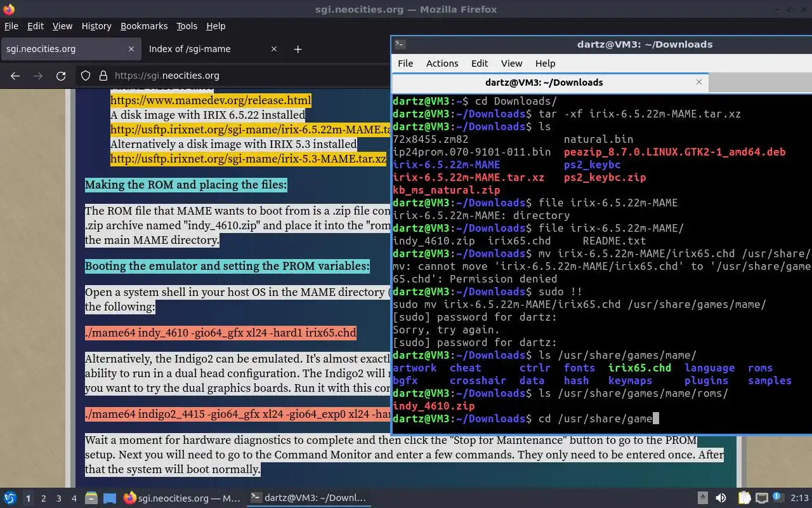Open the file manager from panel

(x=91, y=498)
